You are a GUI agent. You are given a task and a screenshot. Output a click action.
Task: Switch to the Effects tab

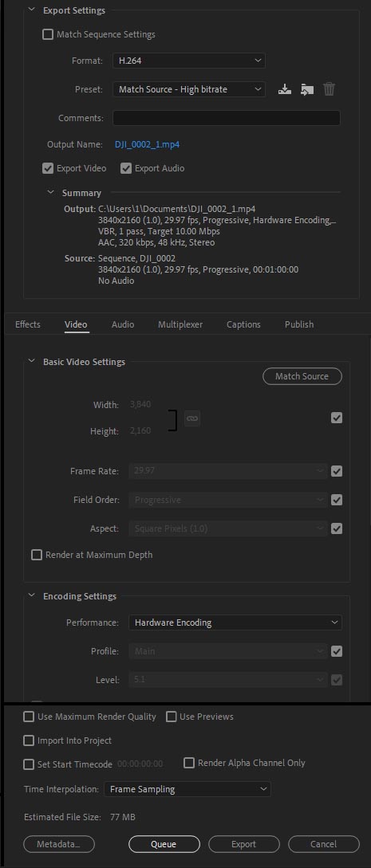point(28,324)
